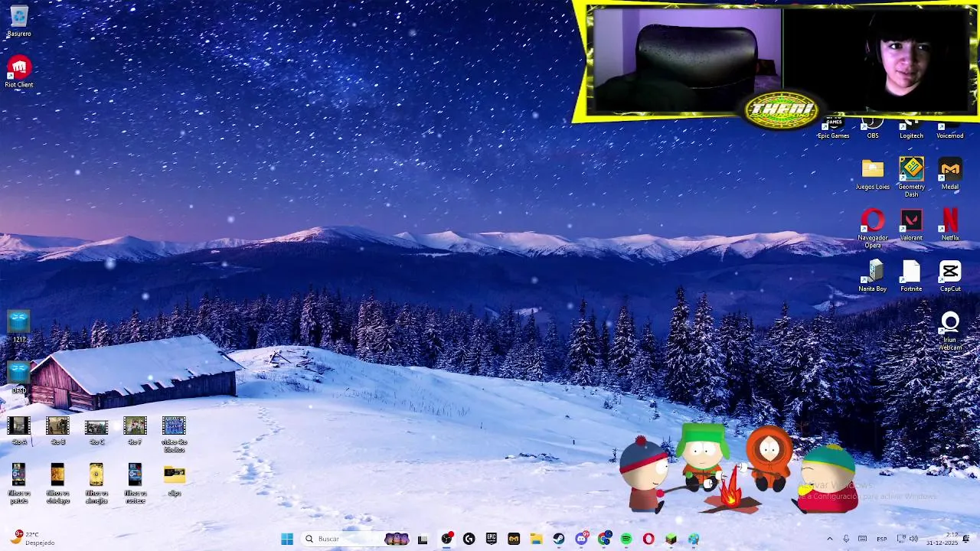
Task: Open the Windows Start menu
Action: coord(287,539)
